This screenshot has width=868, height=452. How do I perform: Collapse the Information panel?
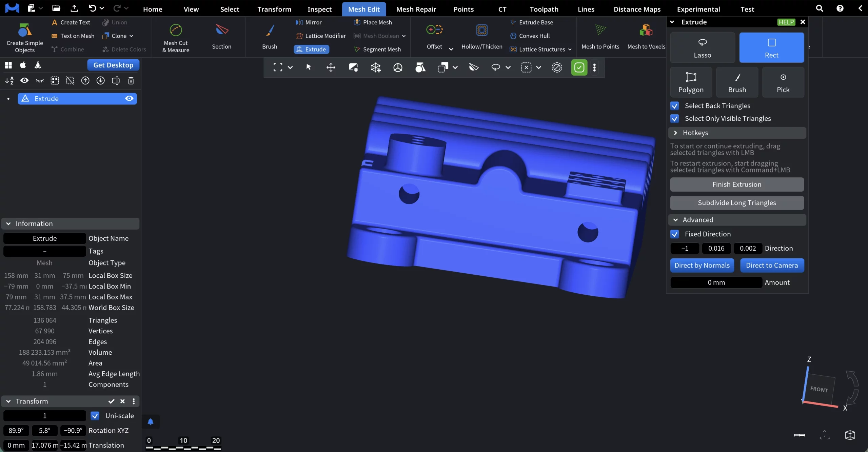[x=8, y=223]
